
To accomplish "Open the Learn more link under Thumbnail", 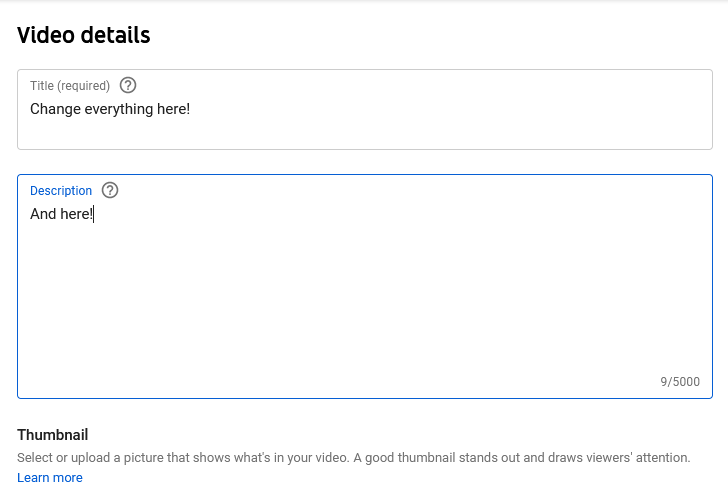I will click(50, 478).
